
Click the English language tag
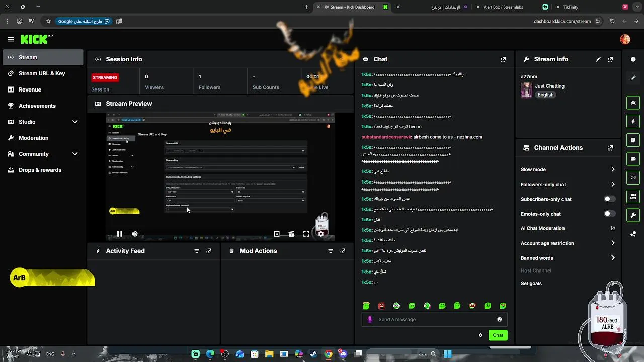545,95
